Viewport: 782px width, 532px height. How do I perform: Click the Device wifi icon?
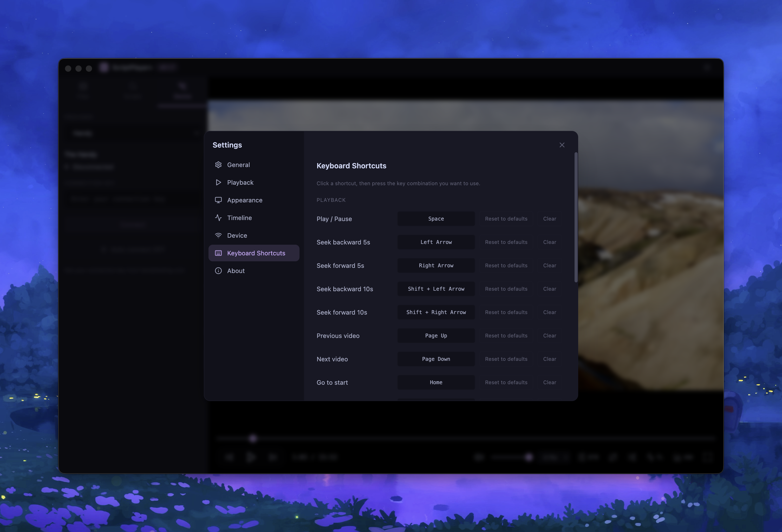tap(218, 235)
